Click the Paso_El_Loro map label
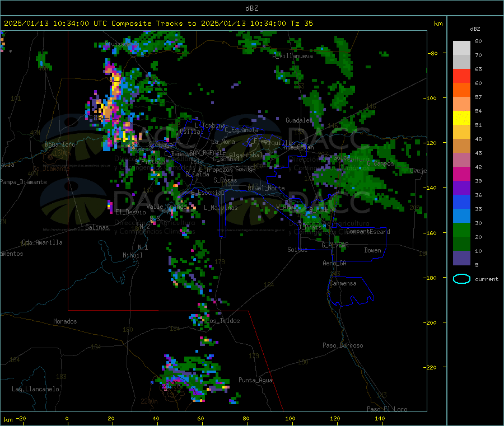 pos(387,409)
